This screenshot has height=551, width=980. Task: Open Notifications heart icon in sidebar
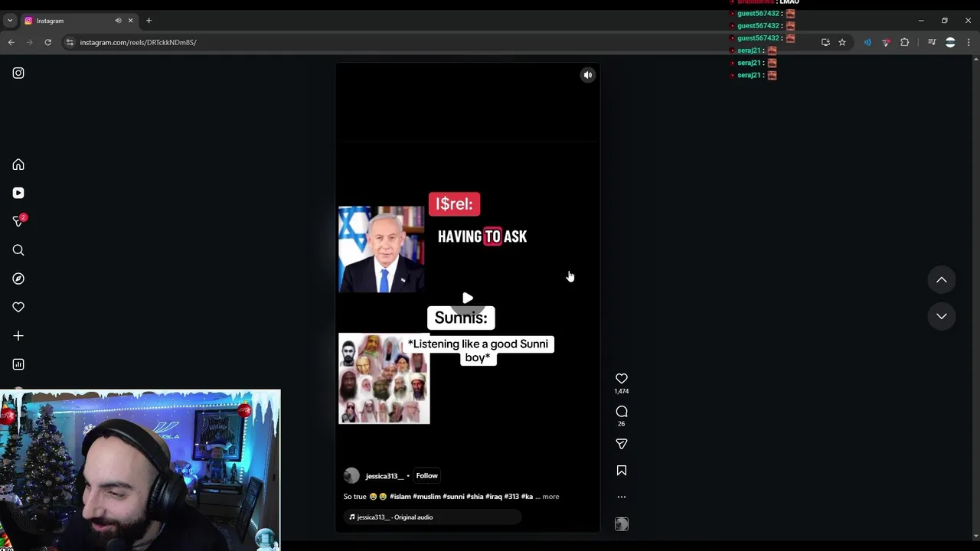tap(18, 307)
